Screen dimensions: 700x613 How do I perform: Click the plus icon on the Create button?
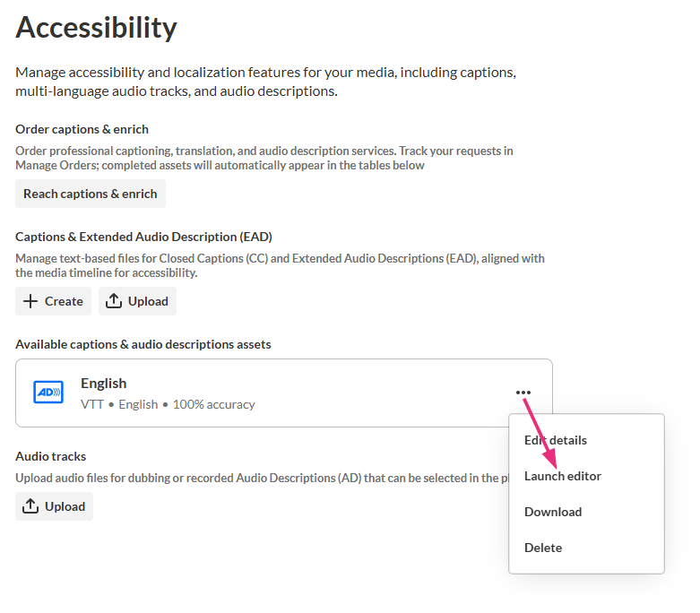(x=30, y=301)
